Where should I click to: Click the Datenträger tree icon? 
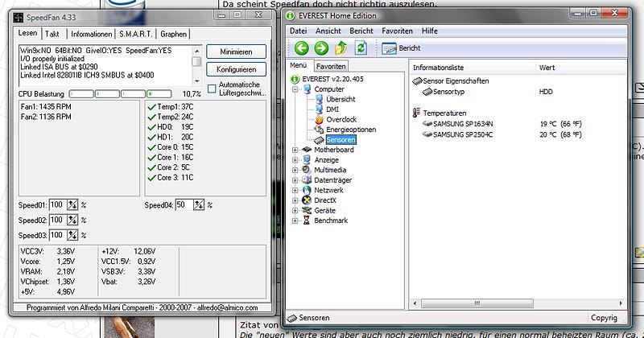(x=307, y=180)
